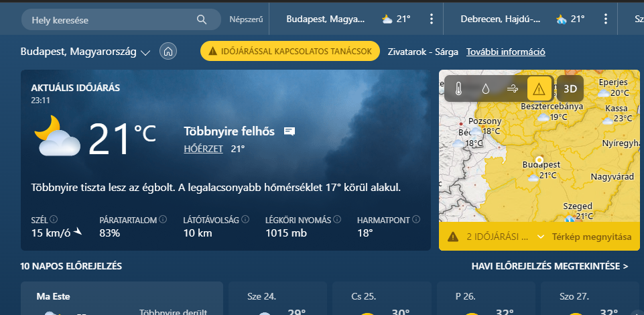Screen dimensions: 644x315
Task: Click IDŐJÁRÁSSAL KAPCSOLATOS TANÁCSOK alert button
Action: (290, 51)
